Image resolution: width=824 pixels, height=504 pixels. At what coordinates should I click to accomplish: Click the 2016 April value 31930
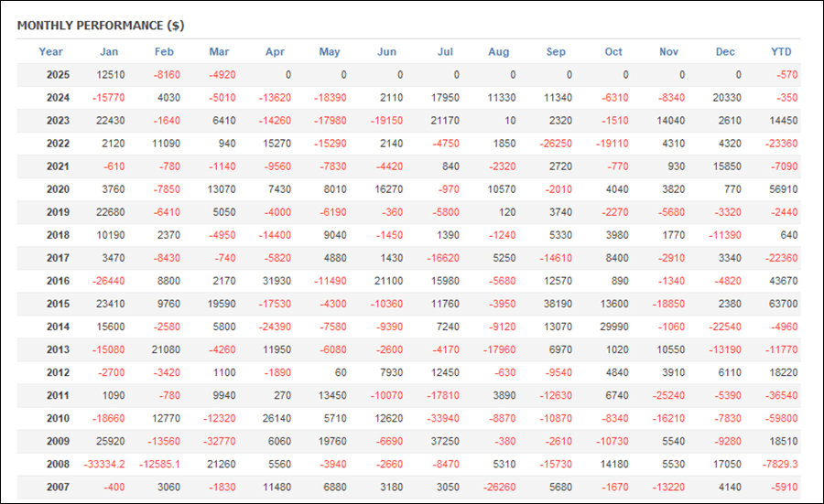point(276,281)
